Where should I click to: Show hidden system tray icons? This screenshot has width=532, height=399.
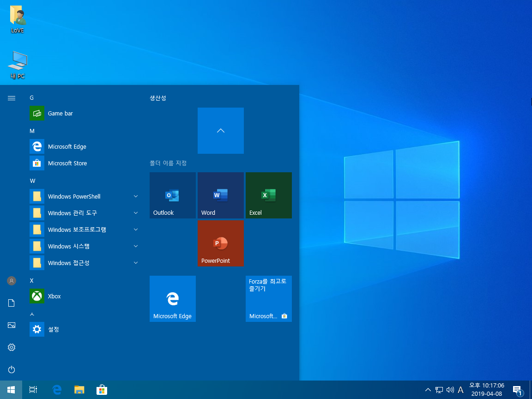coord(428,390)
